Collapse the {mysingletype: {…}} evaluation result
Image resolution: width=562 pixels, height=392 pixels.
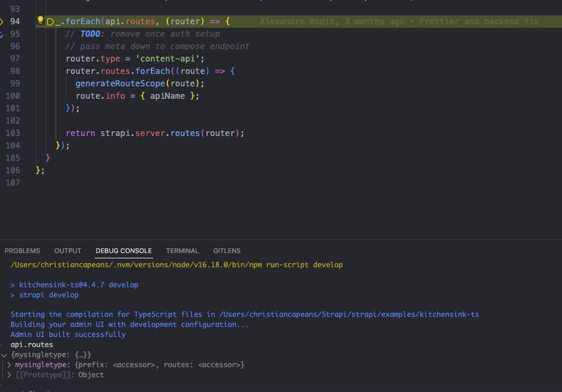pyautogui.click(x=3, y=355)
